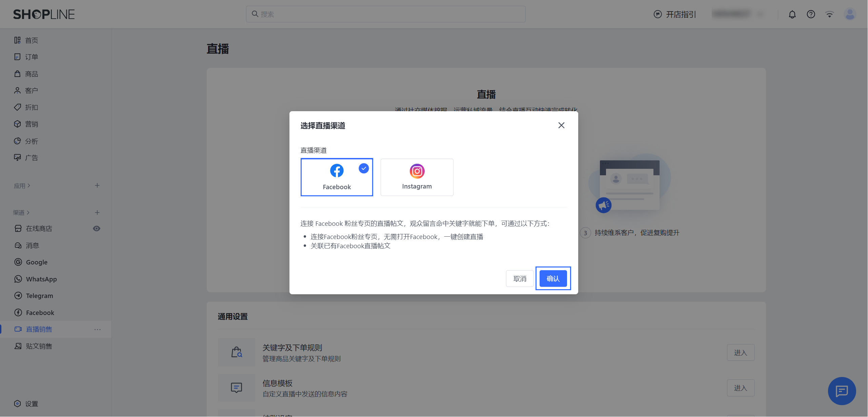Image resolution: width=868 pixels, height=417 pixels.
Task: Click the 在线商店 store icon
Action: (18, 229)
